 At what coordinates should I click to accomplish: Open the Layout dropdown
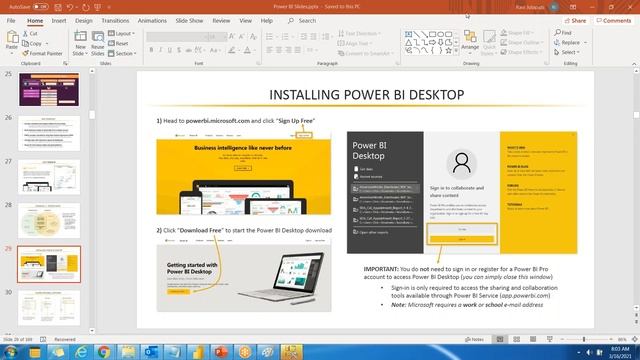pos(121,33)
